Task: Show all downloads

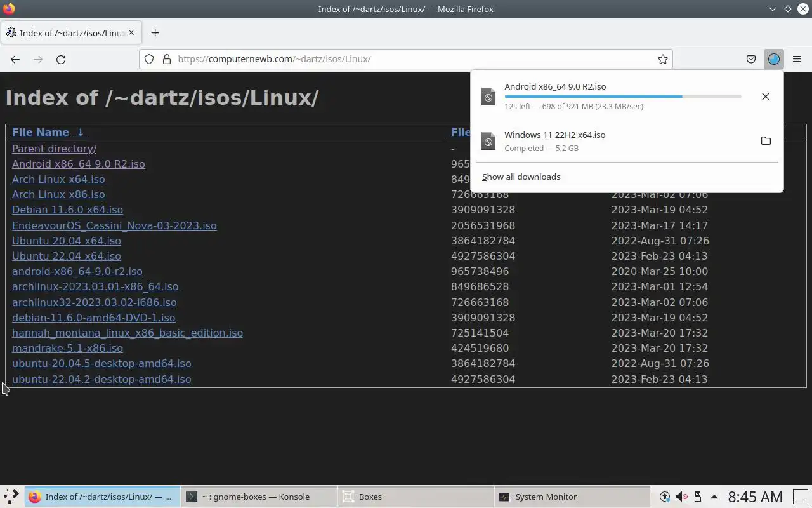Action: click(521, 177)
